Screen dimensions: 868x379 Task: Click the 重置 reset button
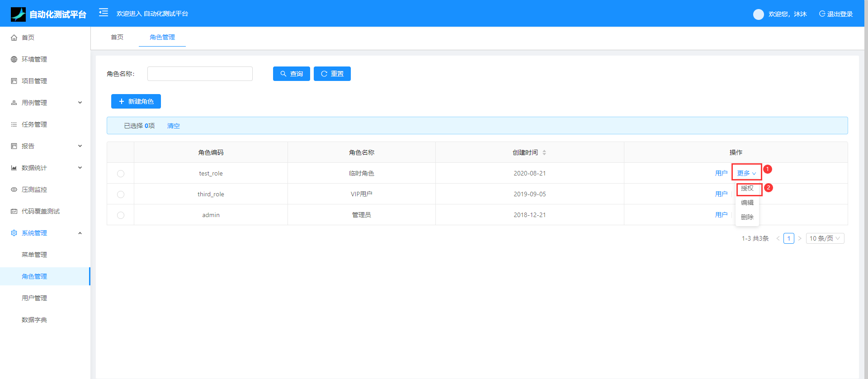coord(332,74)
